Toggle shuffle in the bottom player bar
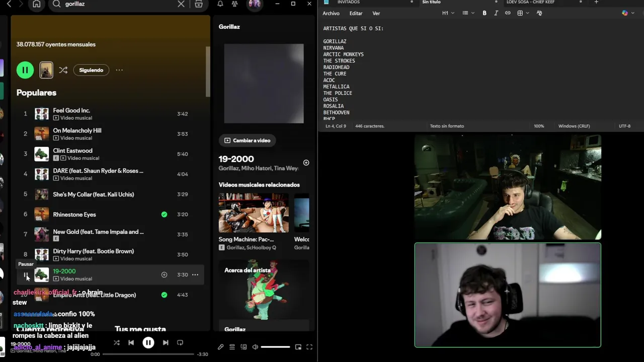This screenshot has width=644, height=362. pos(117,342)
